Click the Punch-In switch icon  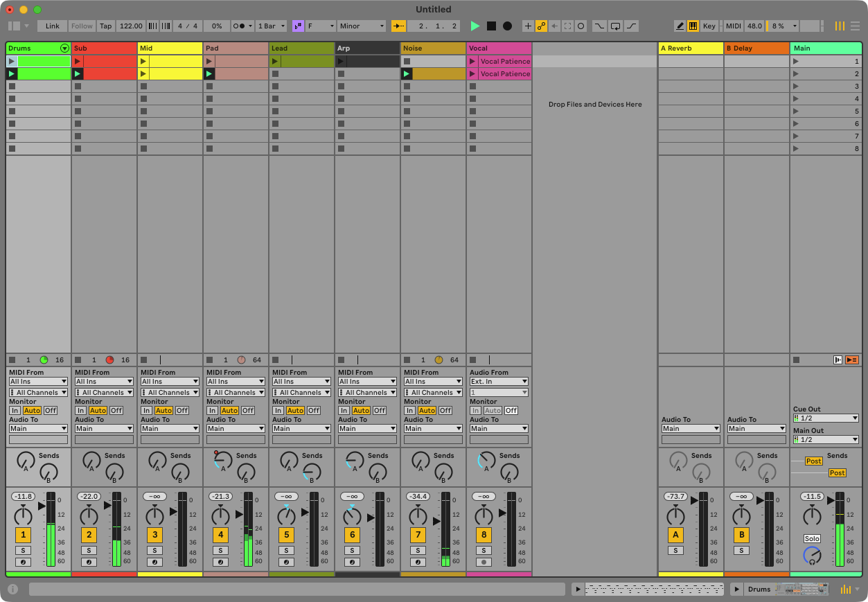click(x=599, y=26)
